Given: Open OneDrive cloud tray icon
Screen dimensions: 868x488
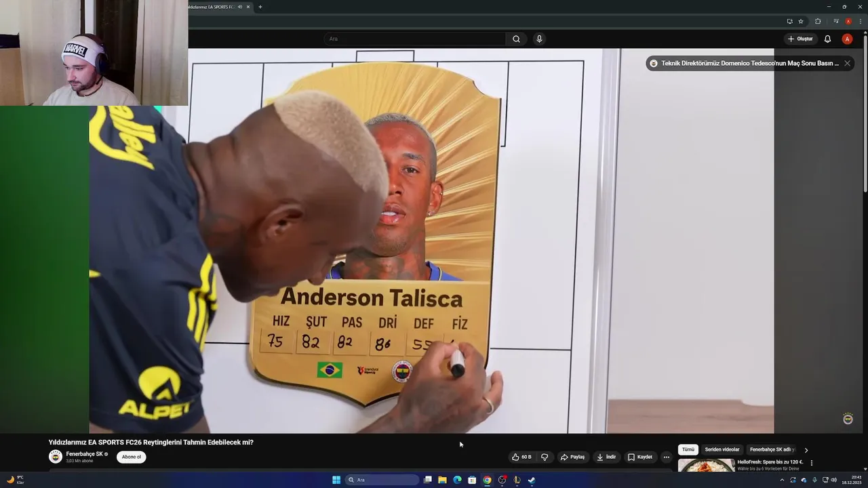Looking at the screenshot, I should [x=804, y=480].
